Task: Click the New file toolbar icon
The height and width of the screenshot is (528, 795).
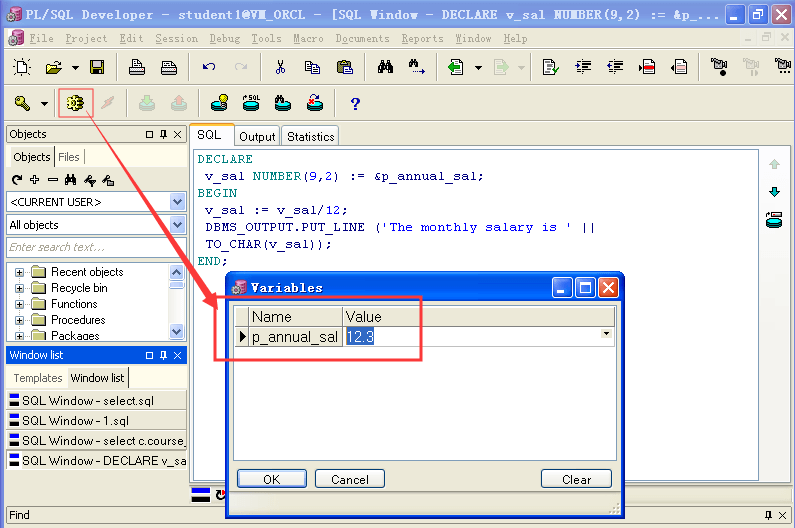Action: point(22,67)
